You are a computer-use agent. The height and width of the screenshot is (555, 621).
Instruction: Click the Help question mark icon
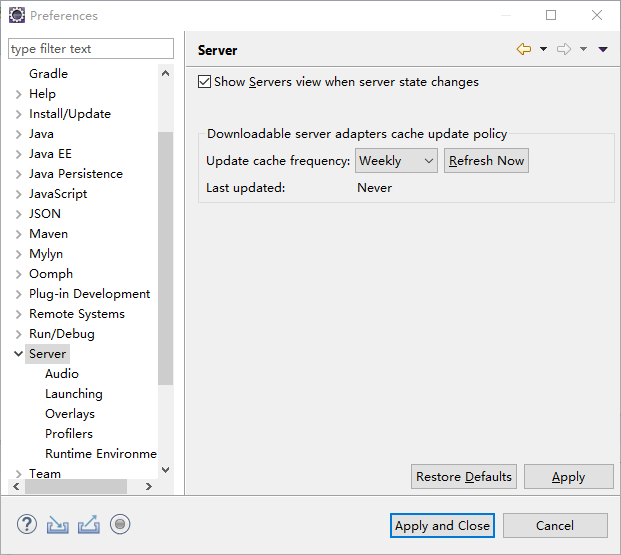point(27,524)
